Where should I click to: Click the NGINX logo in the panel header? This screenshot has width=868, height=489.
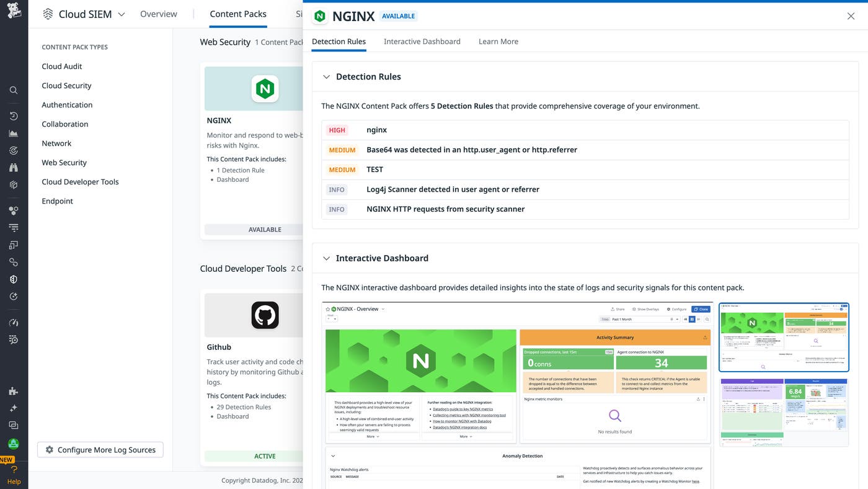(x=319, y=16)
